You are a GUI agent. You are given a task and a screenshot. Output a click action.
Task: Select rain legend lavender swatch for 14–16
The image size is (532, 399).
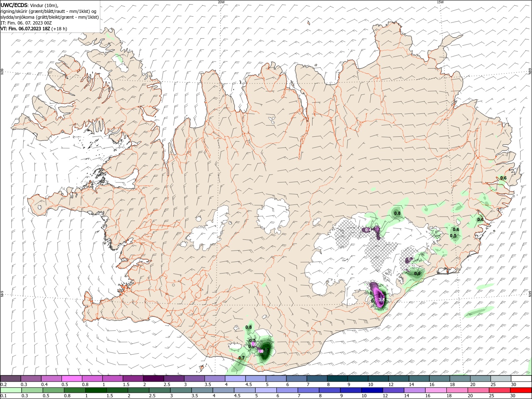[x=415, y=390]
